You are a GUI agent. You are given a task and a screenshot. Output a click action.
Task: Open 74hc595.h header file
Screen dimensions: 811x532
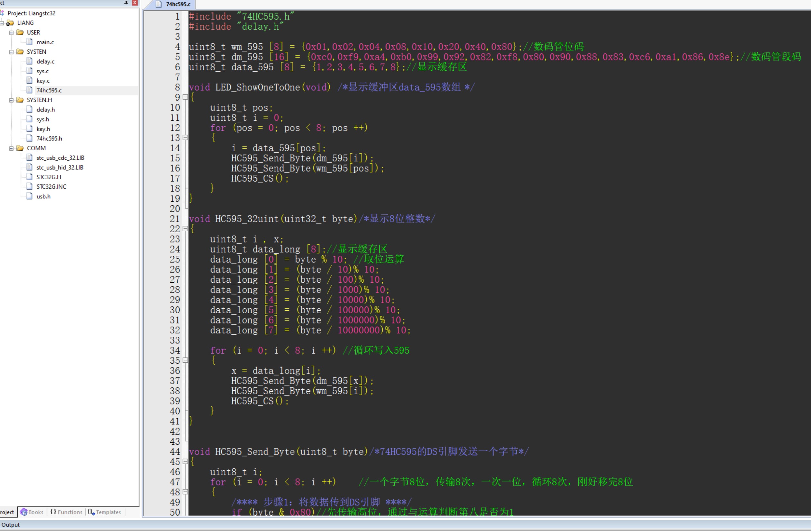pos(49,138)
